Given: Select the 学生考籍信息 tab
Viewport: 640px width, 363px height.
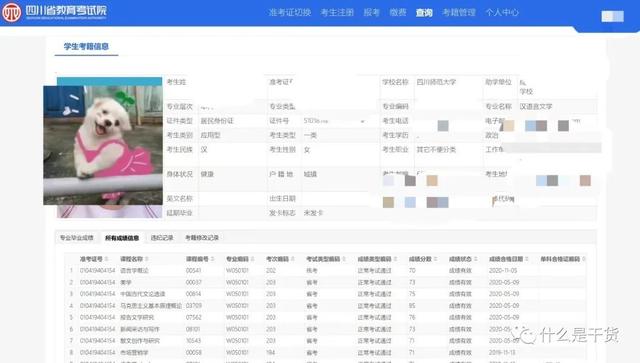Looking at the screenshot, I should tap(86, 47).
